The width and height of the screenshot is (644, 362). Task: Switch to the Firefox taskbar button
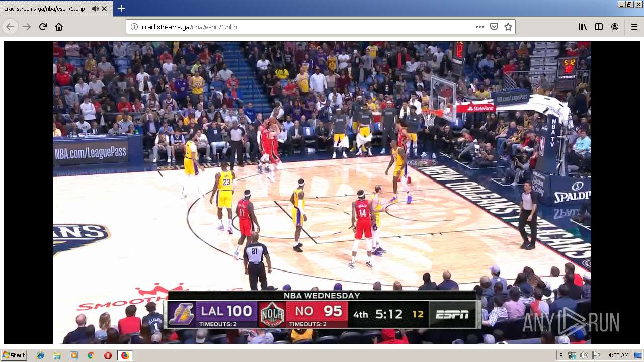coord(125,355)
